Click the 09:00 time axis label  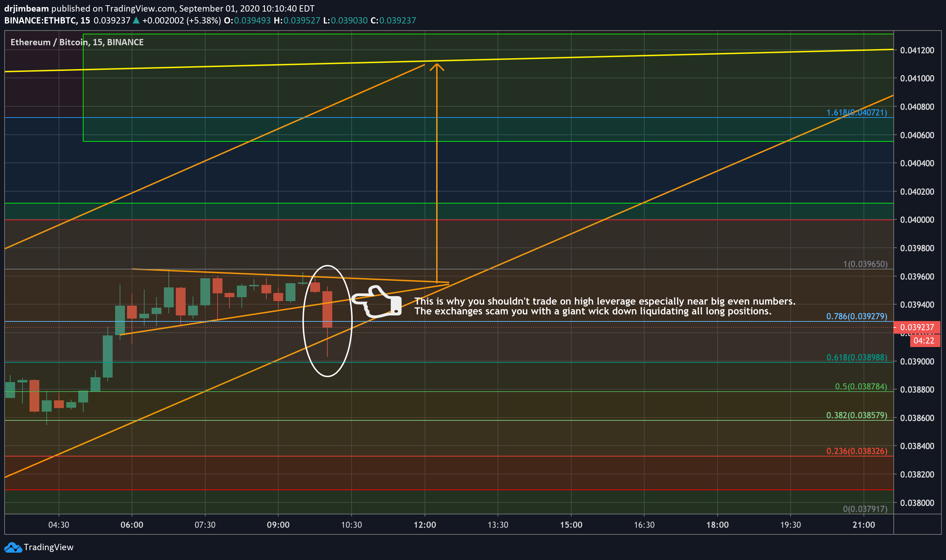click(x=278, y=525)
